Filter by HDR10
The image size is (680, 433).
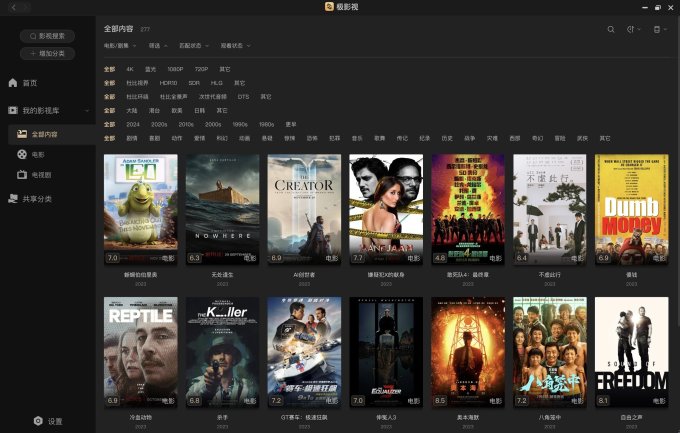168,83
